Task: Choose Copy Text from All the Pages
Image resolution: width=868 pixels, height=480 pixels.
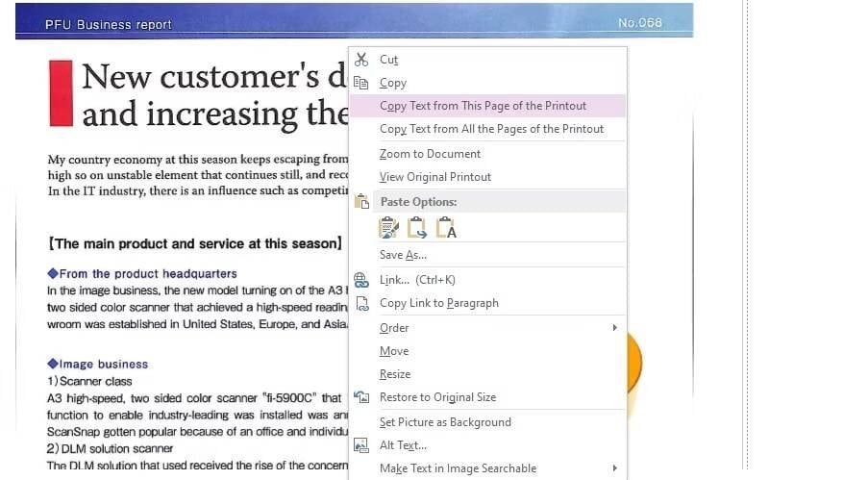Action: point(487,129)
